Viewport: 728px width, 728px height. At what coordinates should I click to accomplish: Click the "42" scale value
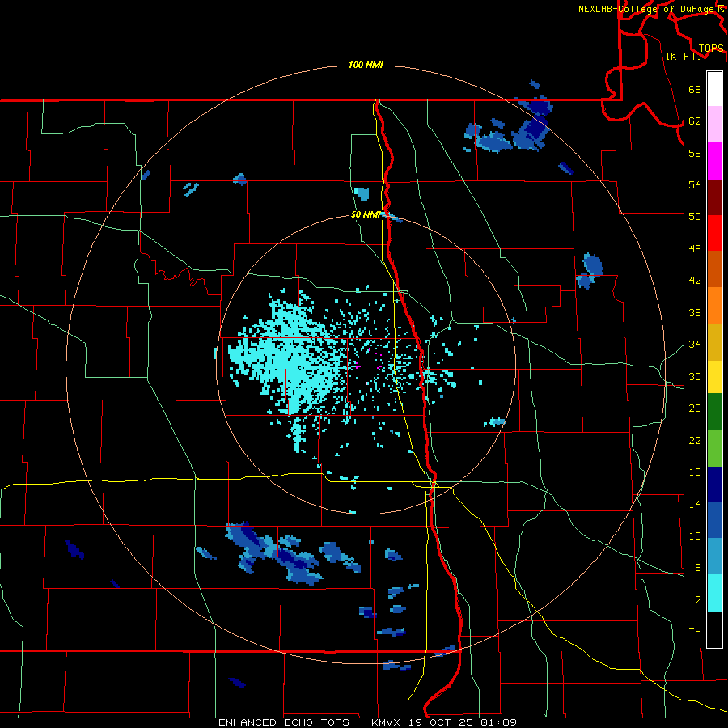(x=695, y=280)
